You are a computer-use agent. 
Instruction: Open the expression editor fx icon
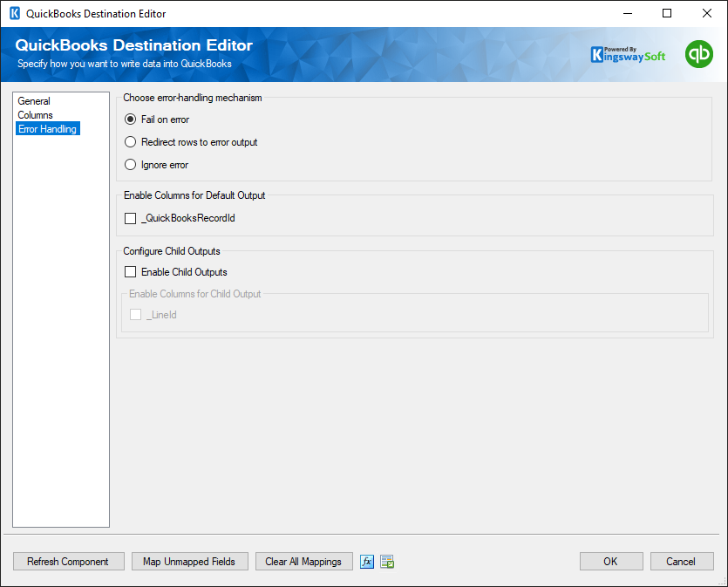point(367,562)
